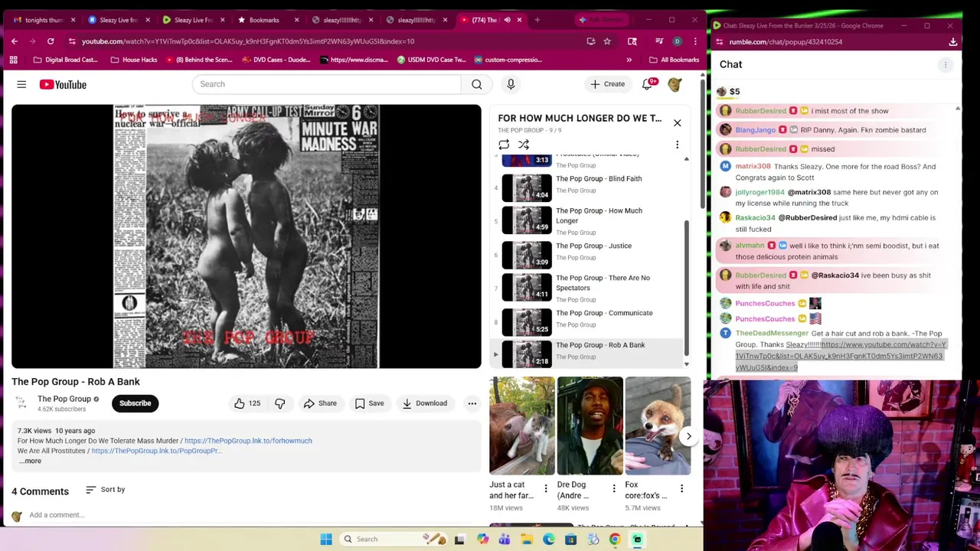The image size is (980, 551).
Task: Open more actions below the video
Action: point(472,403)
